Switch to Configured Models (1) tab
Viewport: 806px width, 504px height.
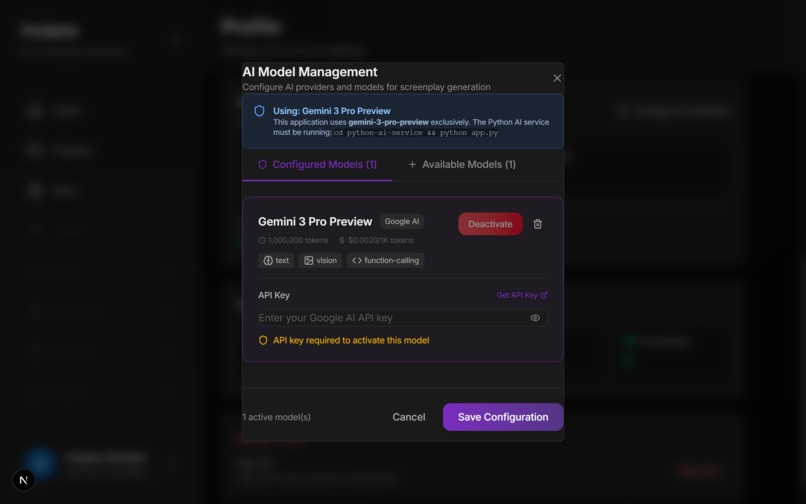tap(317, 165)
